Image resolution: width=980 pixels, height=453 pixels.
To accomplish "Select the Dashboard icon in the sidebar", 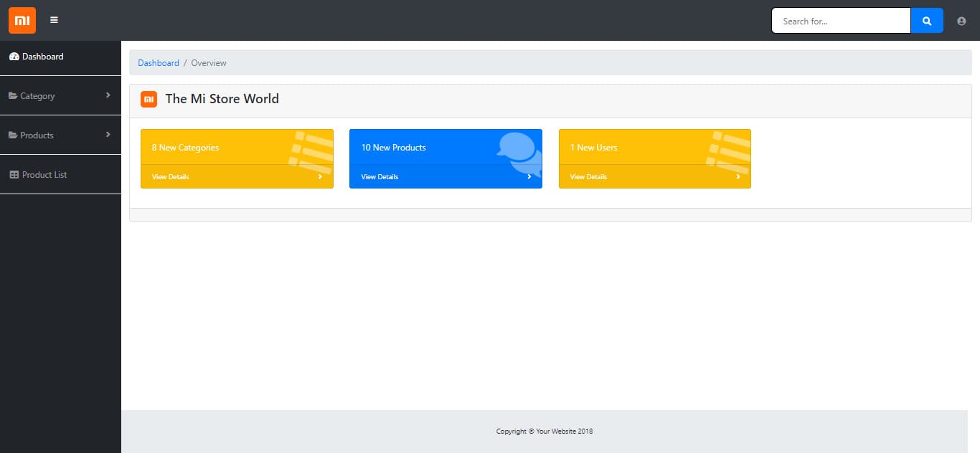I will [x=14, y=57].
